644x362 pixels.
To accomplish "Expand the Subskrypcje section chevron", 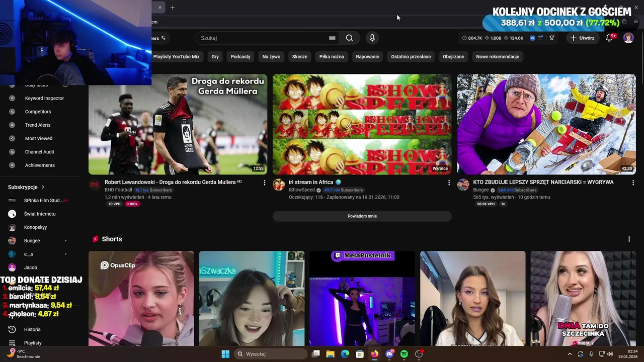I will 43,187.
